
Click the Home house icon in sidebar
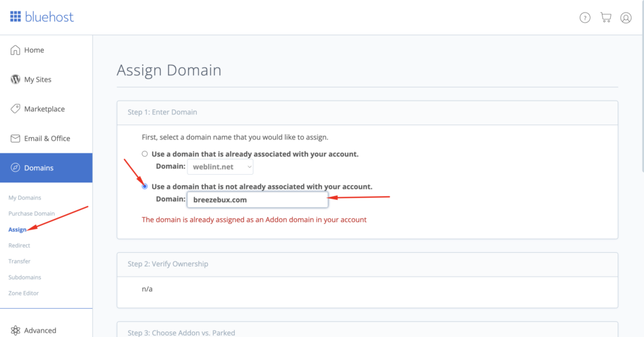[x=15, y=50]
